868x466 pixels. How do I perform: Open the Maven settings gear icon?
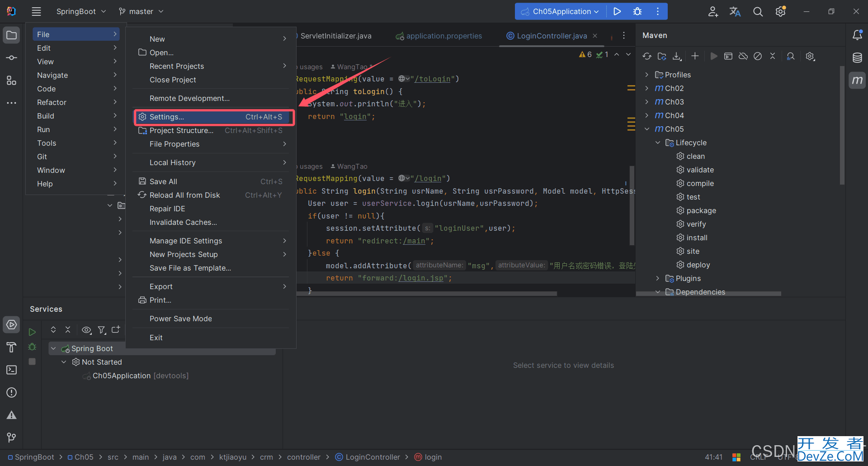(810, 56)
